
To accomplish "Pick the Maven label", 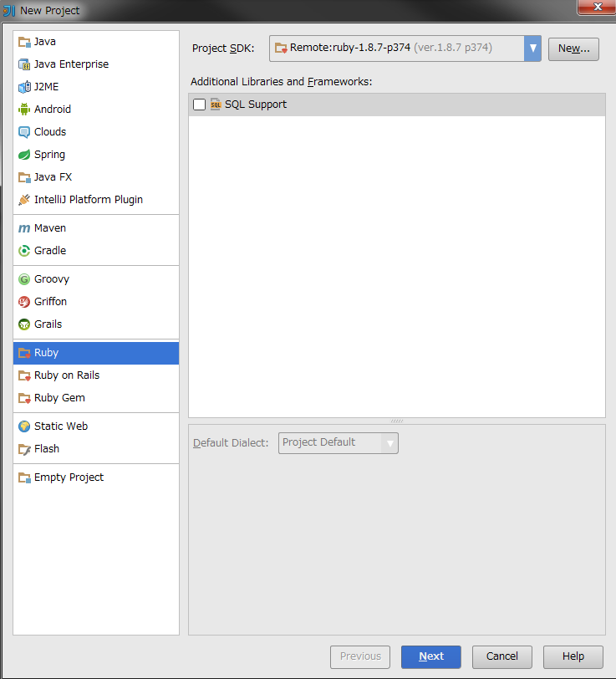I will click(x=50, y=227).
